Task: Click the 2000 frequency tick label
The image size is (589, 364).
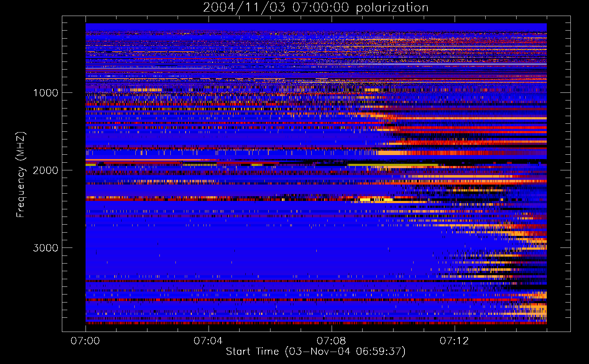Action: tap(46, 170)
